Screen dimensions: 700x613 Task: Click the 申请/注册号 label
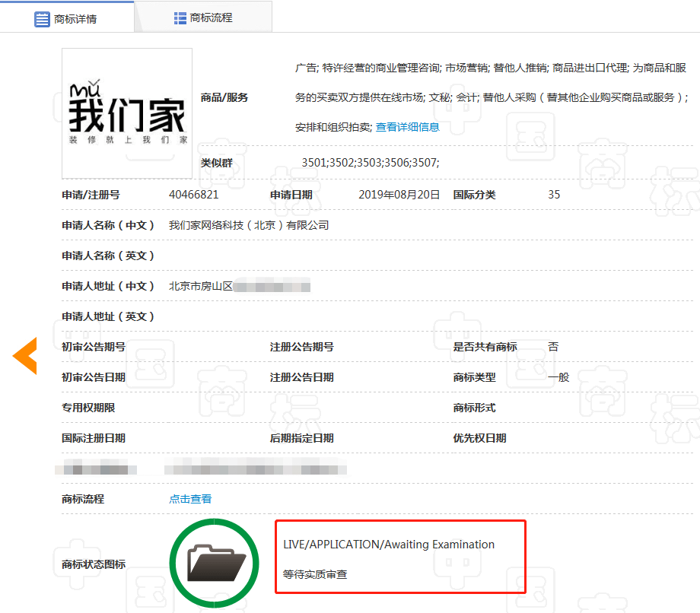[x=91, y=195]
